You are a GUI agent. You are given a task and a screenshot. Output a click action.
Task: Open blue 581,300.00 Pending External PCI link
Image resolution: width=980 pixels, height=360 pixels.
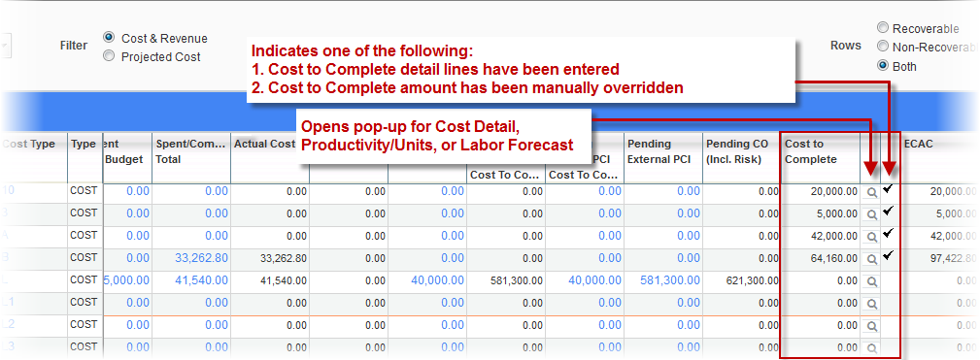(670, 280)
